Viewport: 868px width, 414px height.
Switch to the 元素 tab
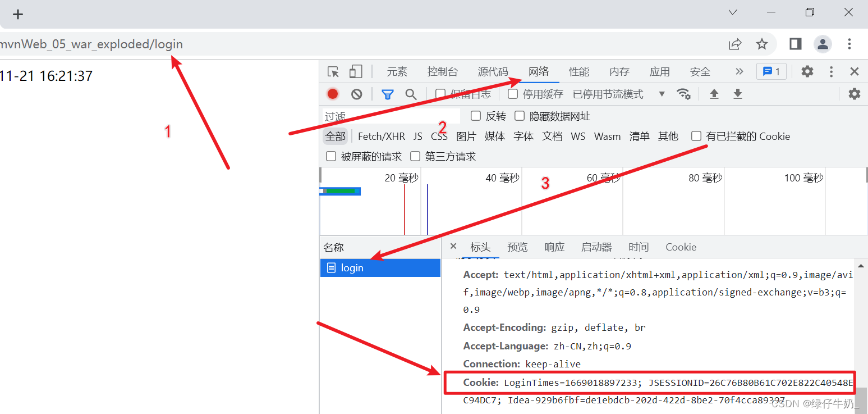point(397,72)
